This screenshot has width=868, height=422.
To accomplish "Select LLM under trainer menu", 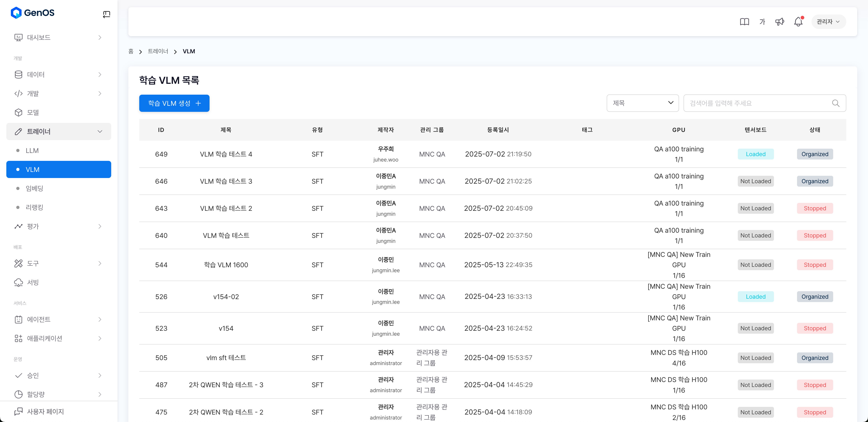I will tap(32, 150).
